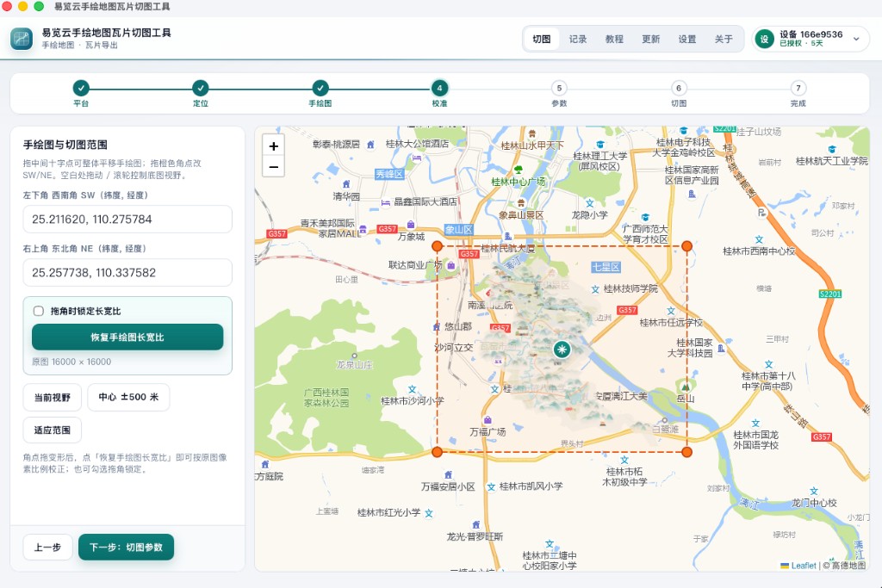
Task: Enable 拖角时锁定长宽比 checkbox
Action: tap(39, 311)
